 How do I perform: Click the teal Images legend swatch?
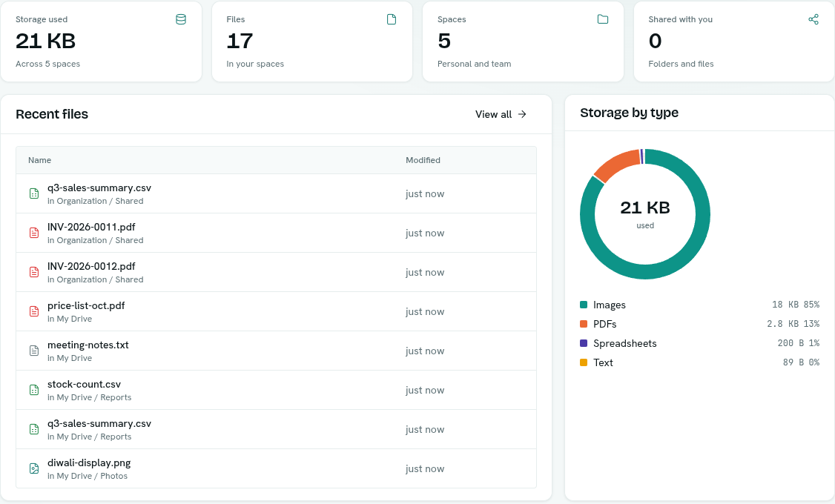584,305
